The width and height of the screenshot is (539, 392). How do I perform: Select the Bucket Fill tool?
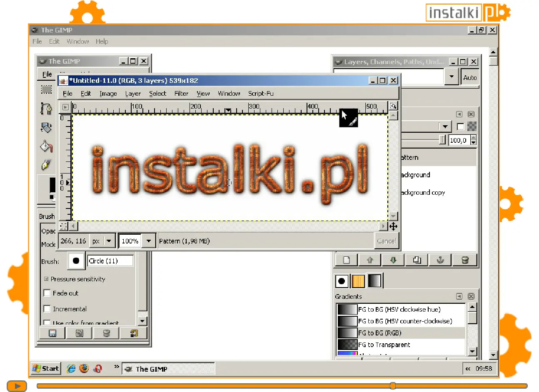pos(46,146)
